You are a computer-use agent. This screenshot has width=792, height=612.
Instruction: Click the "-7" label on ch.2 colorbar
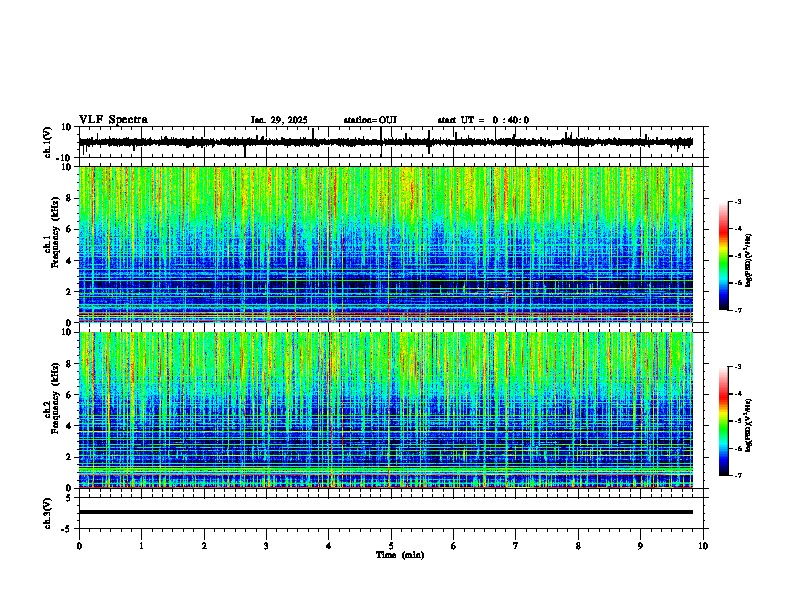pos(738,475)
